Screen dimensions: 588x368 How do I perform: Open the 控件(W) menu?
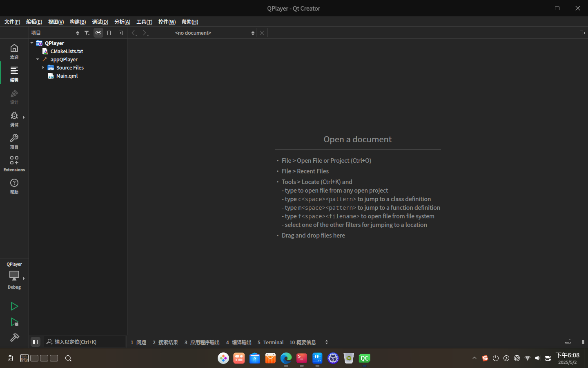coord(167,22)
